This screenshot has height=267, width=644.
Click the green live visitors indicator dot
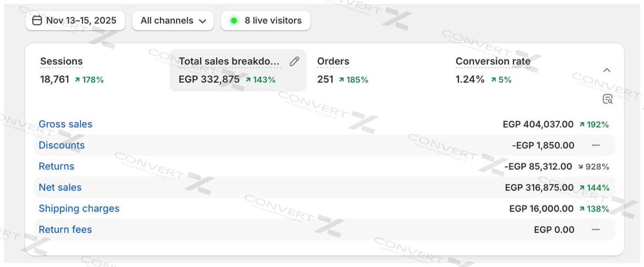234,20
